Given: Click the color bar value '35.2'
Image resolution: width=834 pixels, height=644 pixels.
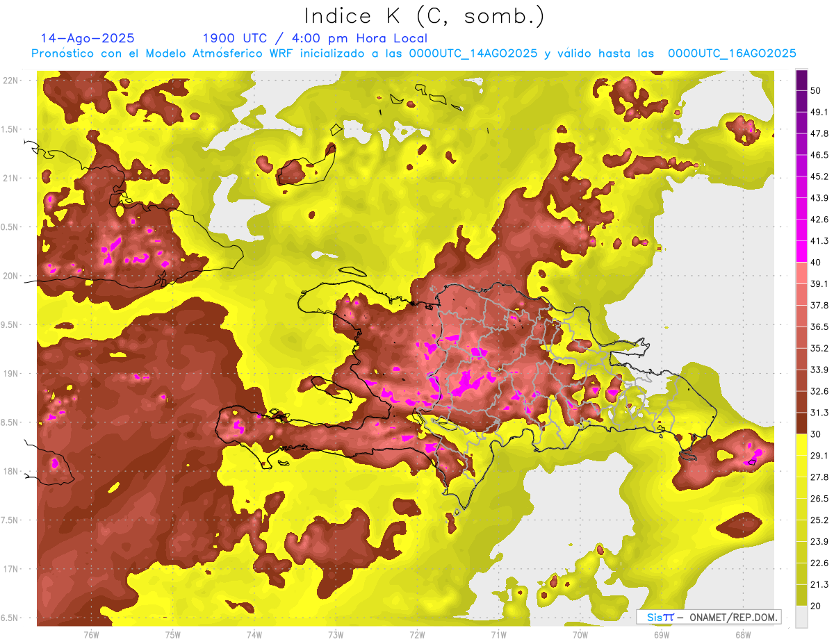Looking at the screenshot, I should click(819, 348).
